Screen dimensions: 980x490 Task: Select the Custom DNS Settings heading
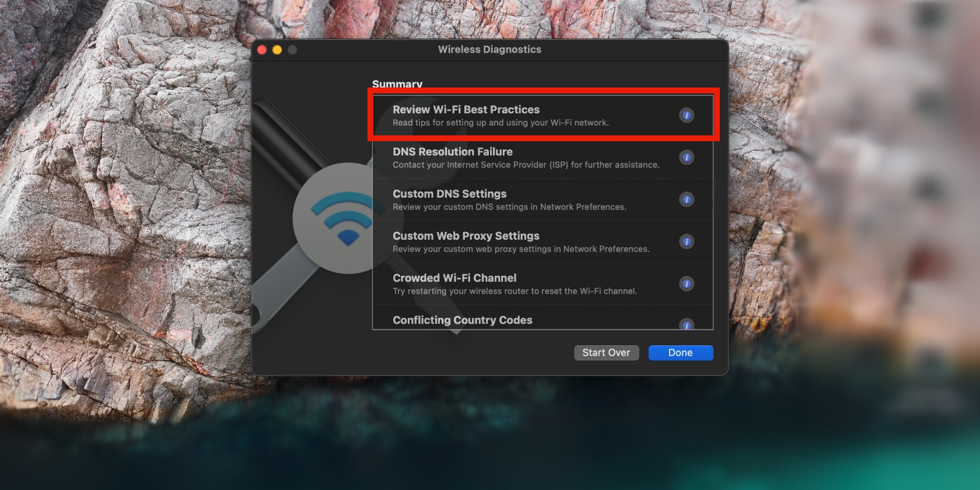pos(450,194)
